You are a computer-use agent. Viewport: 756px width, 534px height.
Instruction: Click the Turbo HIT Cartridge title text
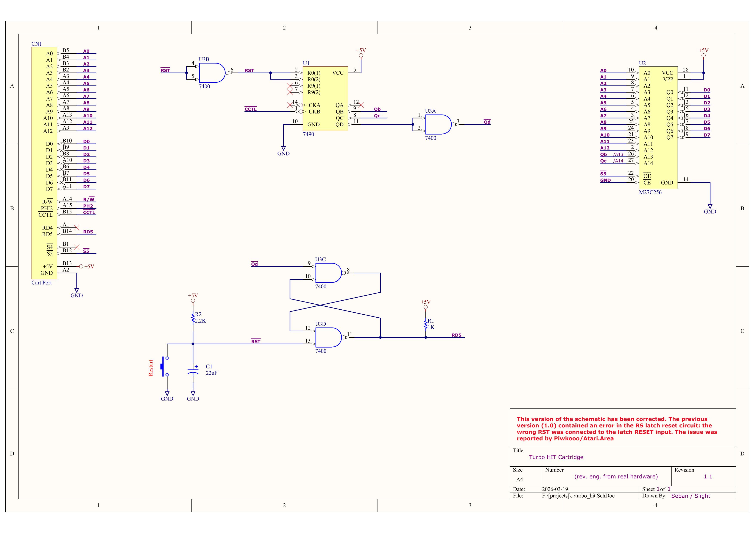pos(556,457)
